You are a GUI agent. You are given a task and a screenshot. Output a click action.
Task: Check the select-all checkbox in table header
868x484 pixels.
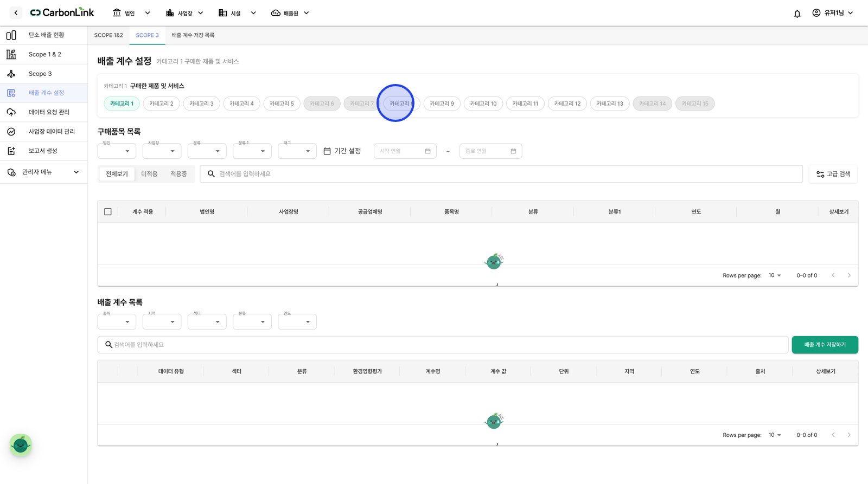pos(108,212)
